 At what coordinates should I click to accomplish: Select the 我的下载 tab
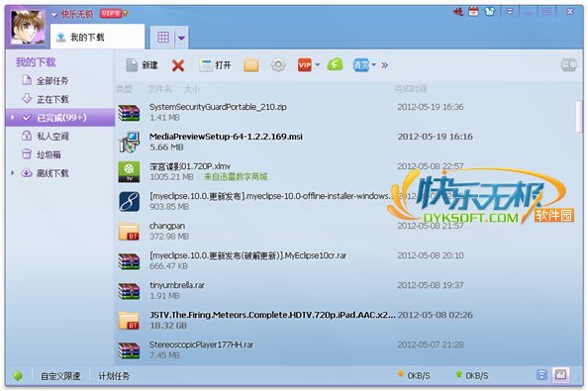pyautogui.click(x=97, y=37)
